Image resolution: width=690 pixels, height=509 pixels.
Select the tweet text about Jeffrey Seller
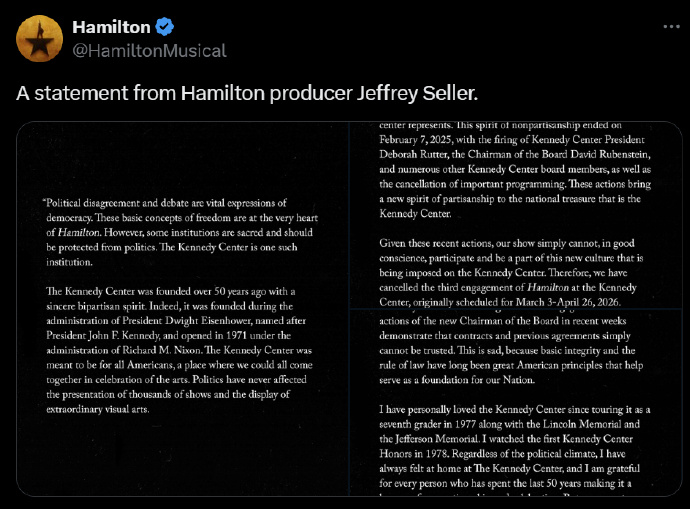(x=247, y=93)
